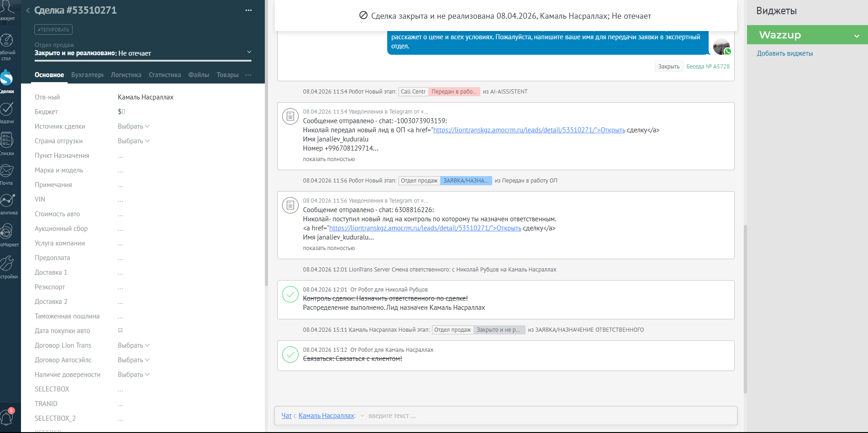Open the calendar icon for Дата покупки авто
The height and width of the screenshot is (433, 868).
pyautogui.click(x=121, y=330)
